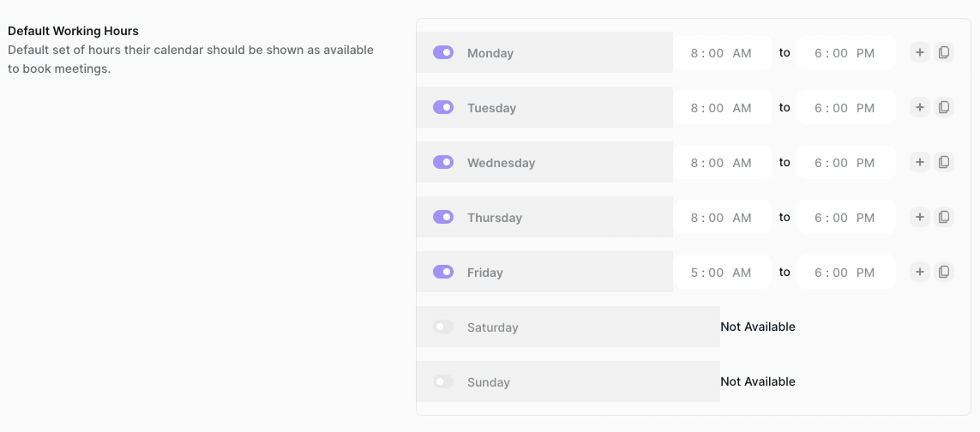Viewport: 980px width, 432px height.
Task: Enable the Saturday availability toggle
Action: pyautogui.click(x=443, y=327)
